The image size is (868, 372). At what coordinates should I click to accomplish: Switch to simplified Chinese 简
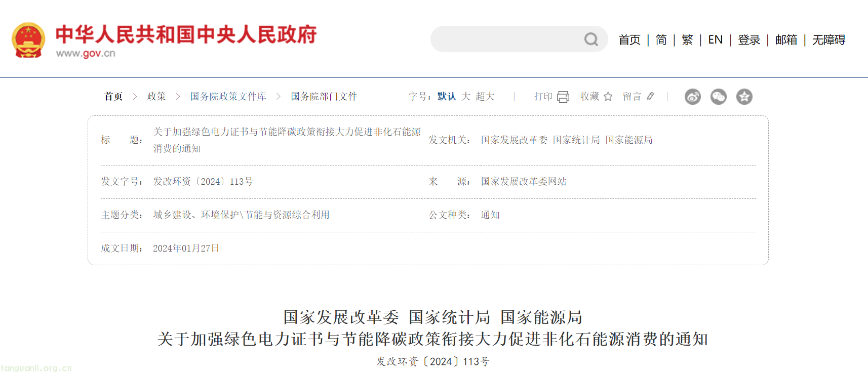[661, 39]
